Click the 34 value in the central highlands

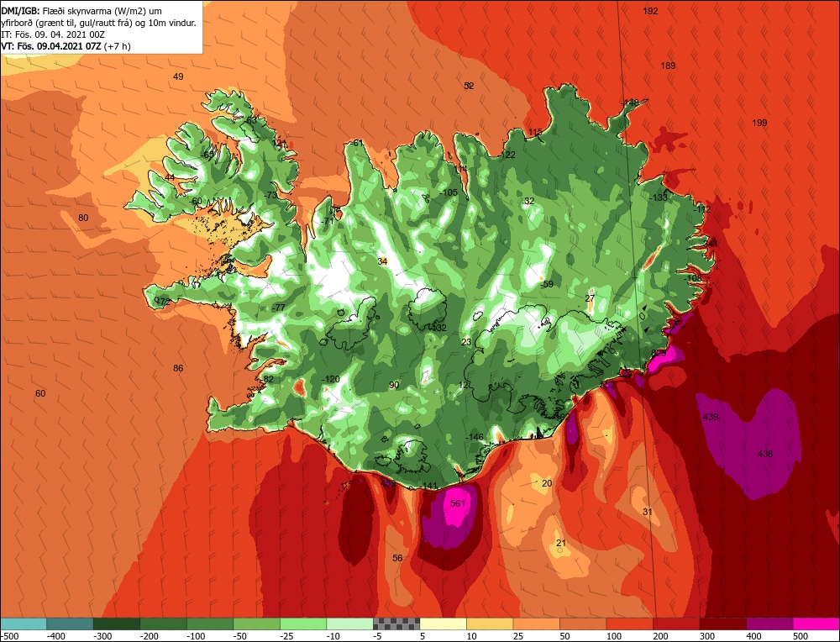point(382,261)
